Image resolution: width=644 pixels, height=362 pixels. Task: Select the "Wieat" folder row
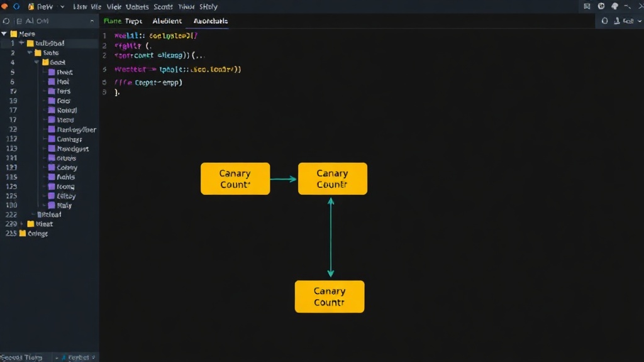49,224
